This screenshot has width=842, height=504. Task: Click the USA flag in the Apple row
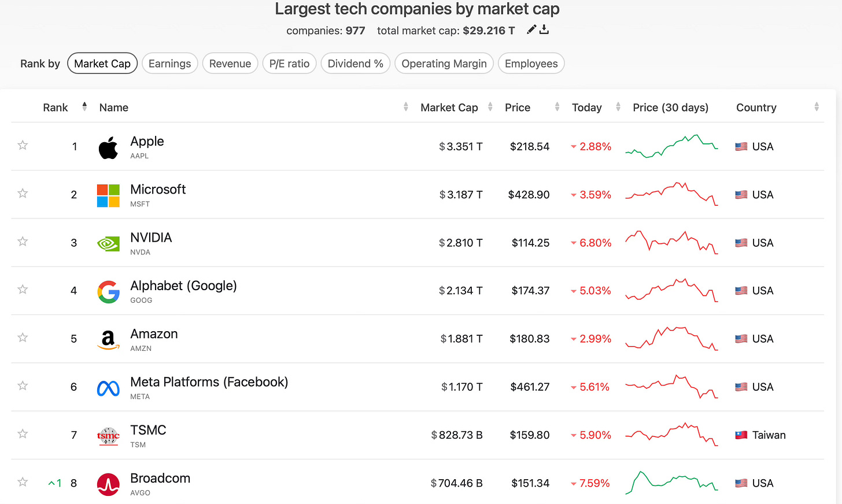coord(741,147)
